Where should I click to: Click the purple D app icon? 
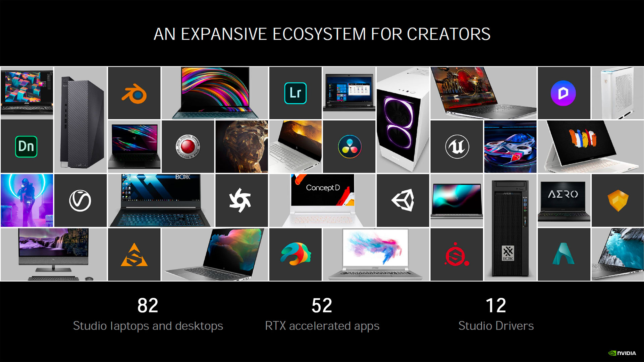coord(563,93)
